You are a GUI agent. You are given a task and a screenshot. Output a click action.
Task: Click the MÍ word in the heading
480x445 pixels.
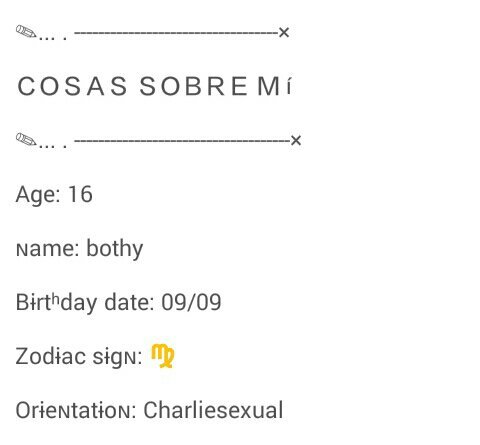pos(275,86)
